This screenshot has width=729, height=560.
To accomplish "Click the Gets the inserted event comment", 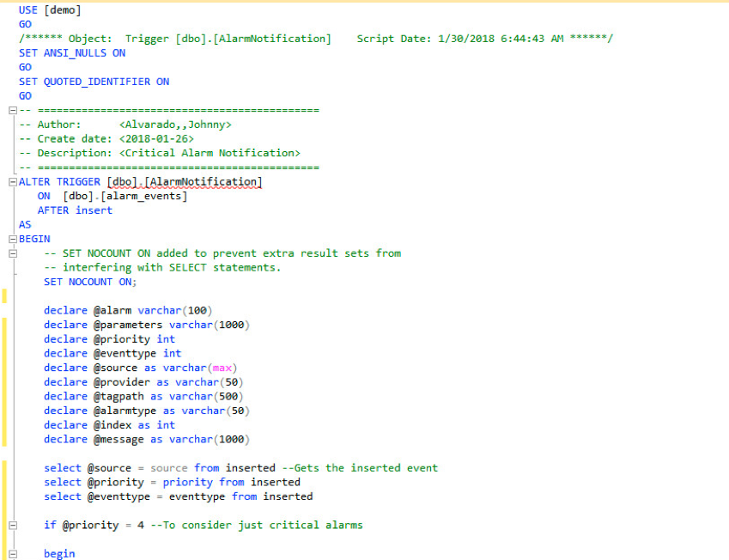I will pyautogui.click(x=361, y=468).
